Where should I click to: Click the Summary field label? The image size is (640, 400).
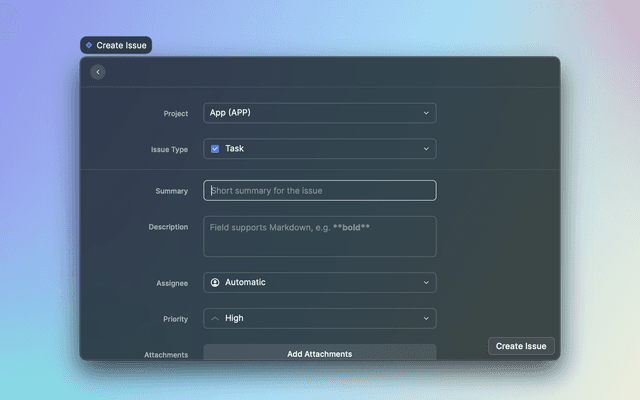[171, 191]
